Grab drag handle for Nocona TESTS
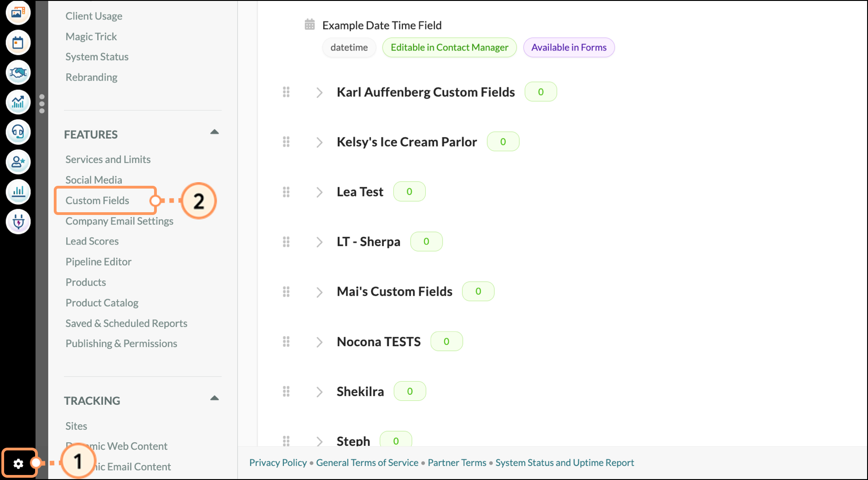The image size is (868, 480). coord(286,341)
